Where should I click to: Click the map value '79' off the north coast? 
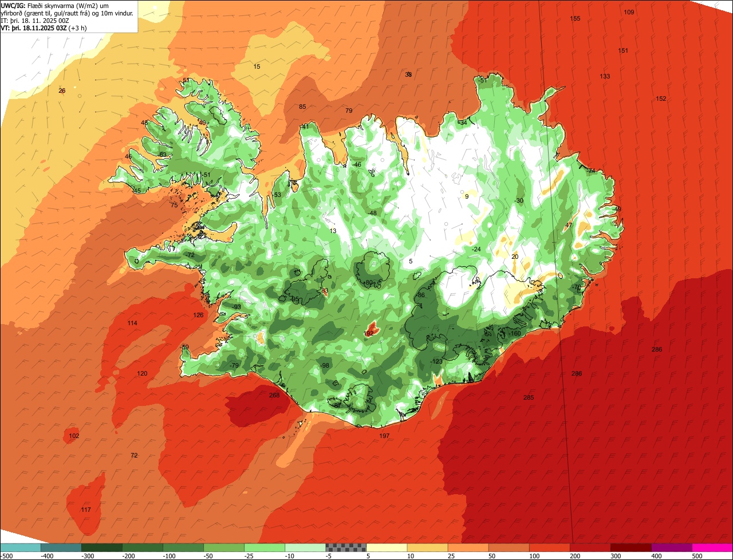pyautogui.click(x=349, y=111)
